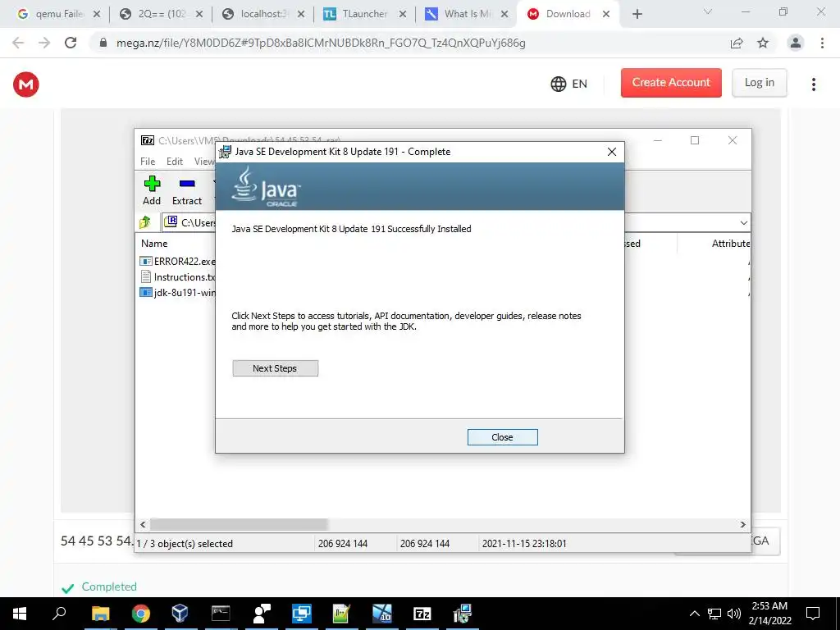Open a new Chrome tab
The image size is (840, 630).
pyautogui.click(x=637, y=14)
